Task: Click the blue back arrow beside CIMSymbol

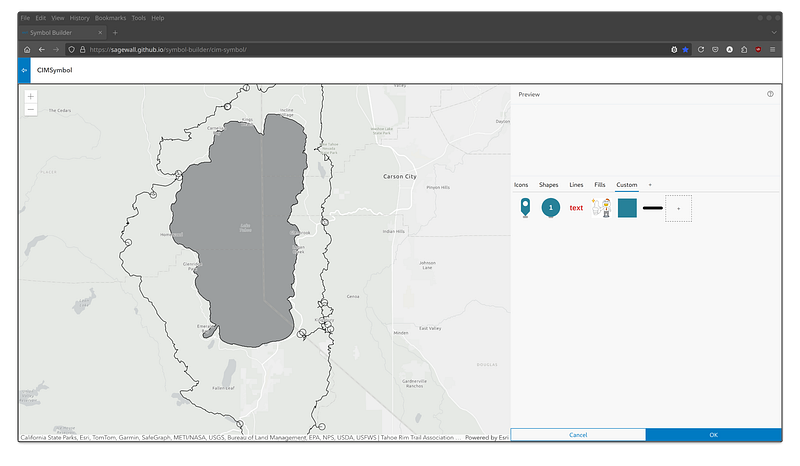Action: [x=24, y=70]
